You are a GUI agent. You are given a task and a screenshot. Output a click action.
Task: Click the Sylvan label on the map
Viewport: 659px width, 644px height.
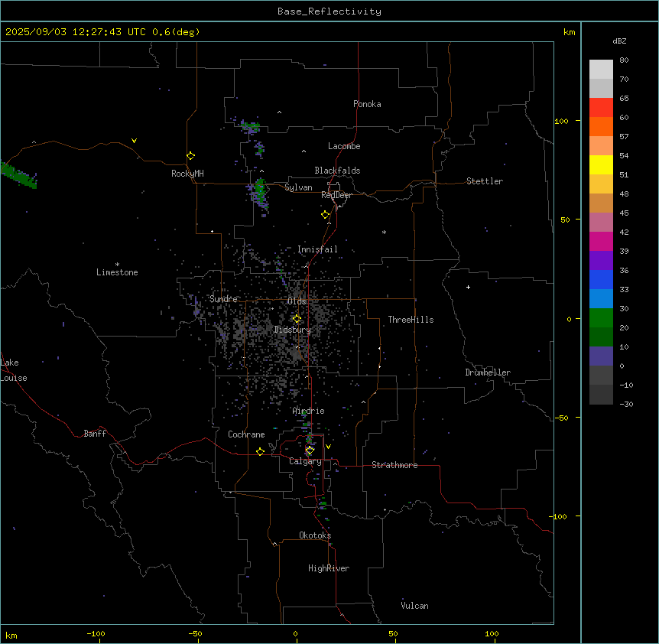click(x=298, y=187)
